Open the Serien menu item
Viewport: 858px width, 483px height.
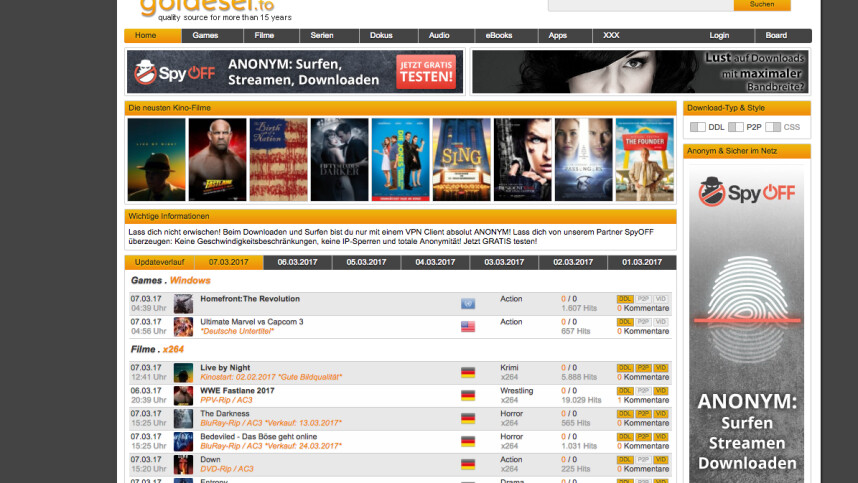click(329, 36)
